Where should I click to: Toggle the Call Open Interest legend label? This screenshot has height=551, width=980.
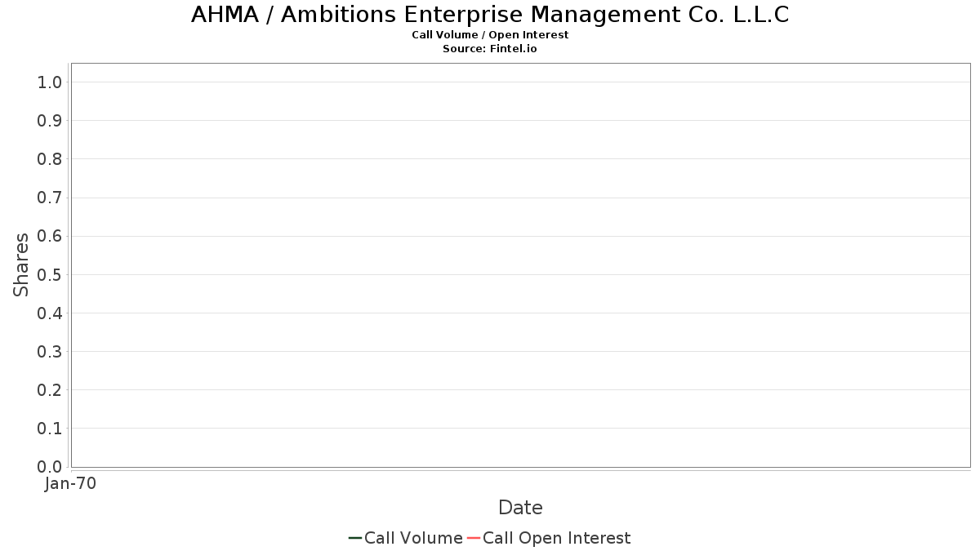[x=556, y=538]
